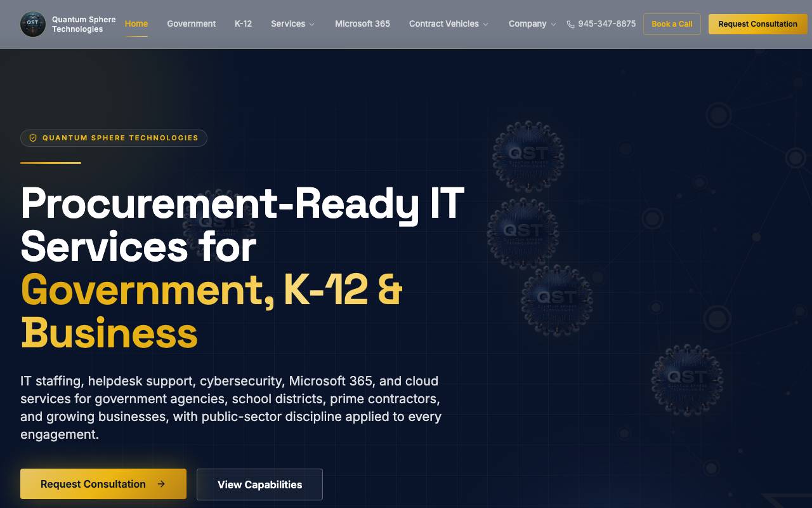Open the Government nav item
This screenshot has width=812, height=508.
tap(192, 23)
